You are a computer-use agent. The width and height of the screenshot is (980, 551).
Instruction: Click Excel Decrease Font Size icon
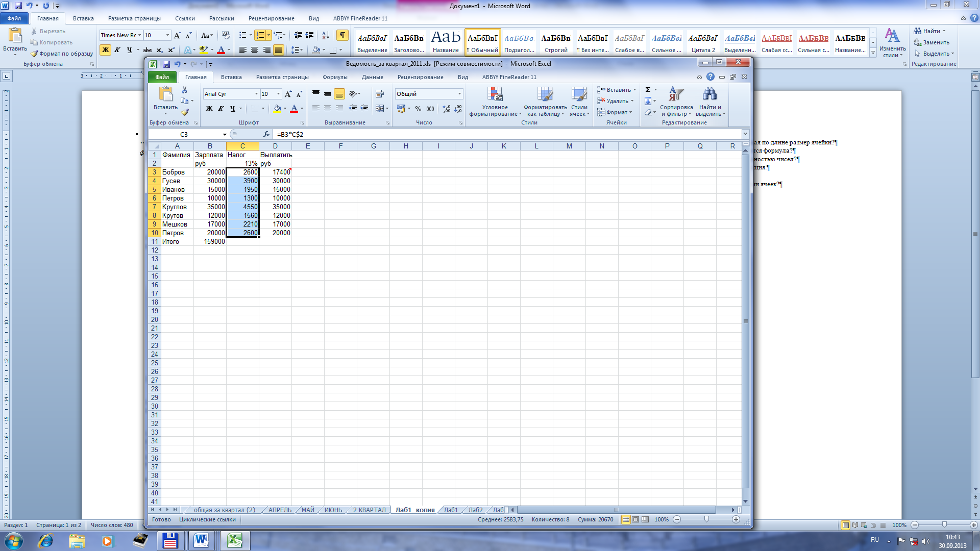coord(300,94)
